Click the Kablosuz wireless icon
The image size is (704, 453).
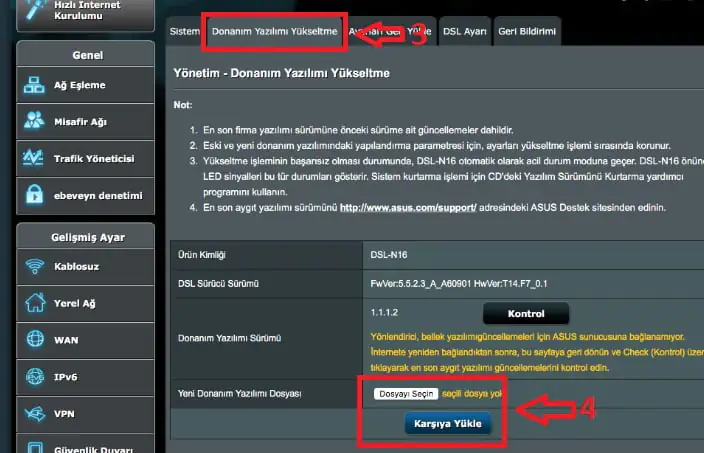coord(35,266)
